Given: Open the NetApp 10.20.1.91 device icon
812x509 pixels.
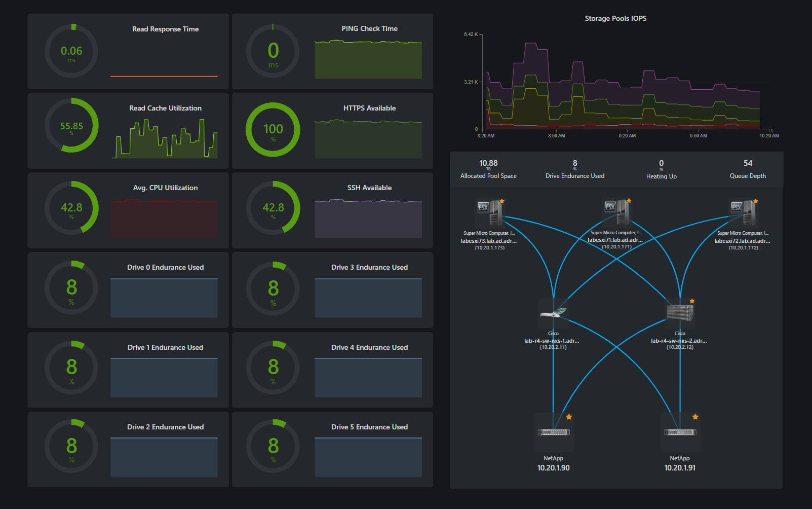Looking at the screenshot, I should (x=680, y=432).
